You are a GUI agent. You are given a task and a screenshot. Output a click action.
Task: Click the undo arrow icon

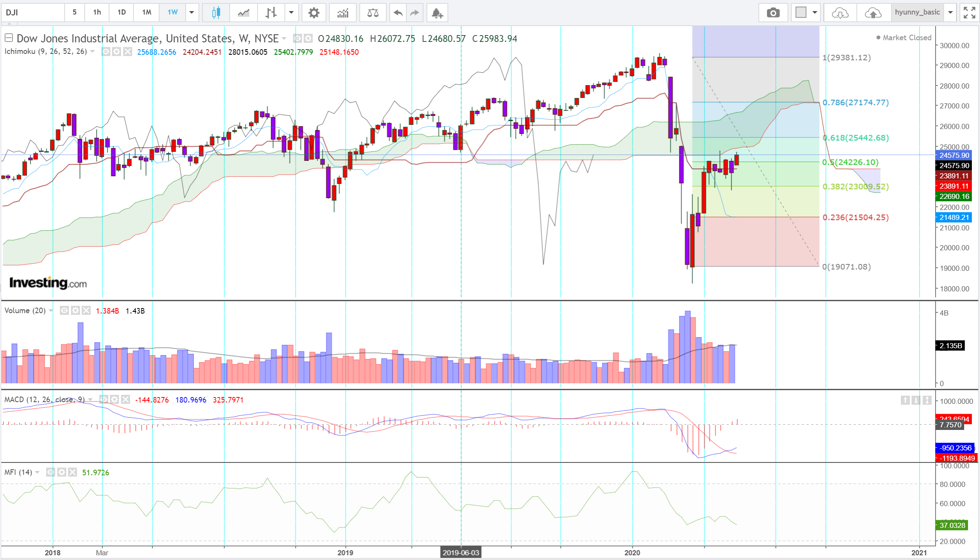tap(398, 13)
